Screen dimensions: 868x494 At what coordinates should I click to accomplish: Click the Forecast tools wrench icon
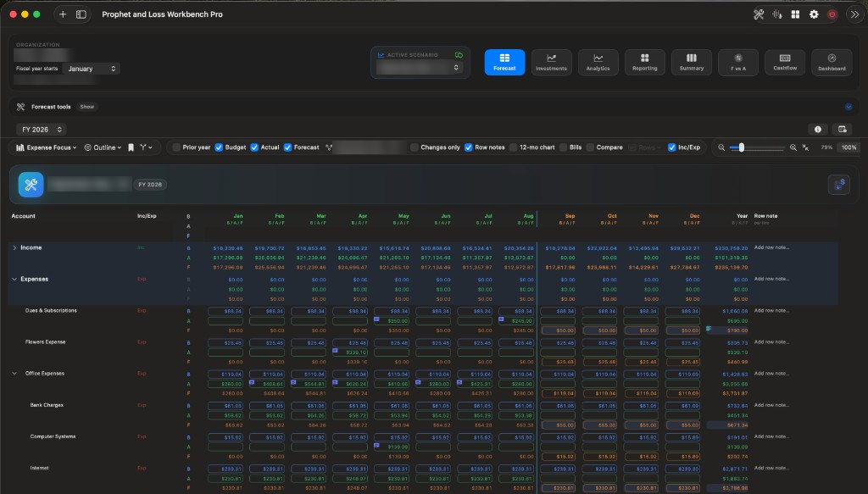point(20,107)
